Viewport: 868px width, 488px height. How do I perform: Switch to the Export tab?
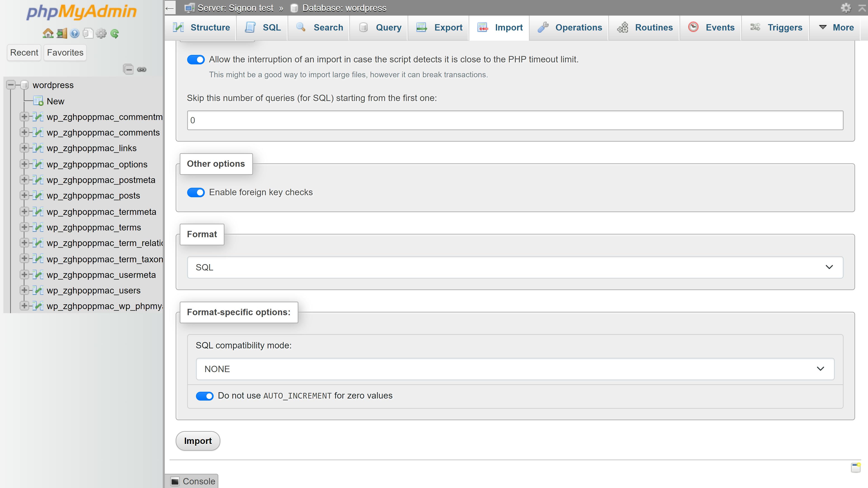coord(438,28)
